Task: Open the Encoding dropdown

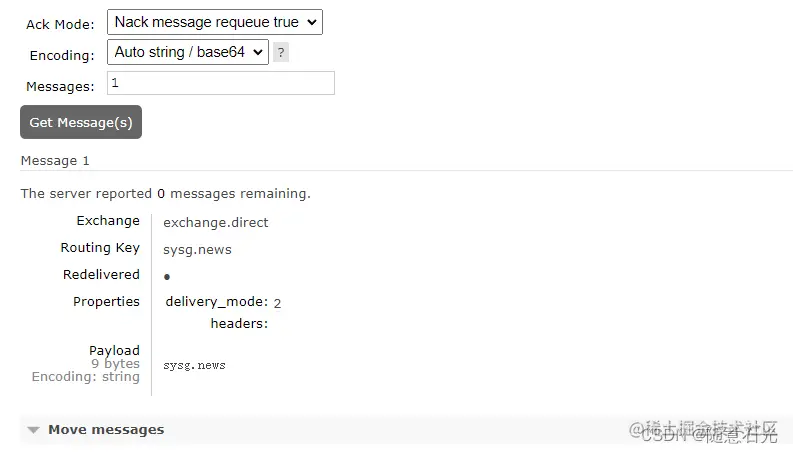Action: (x=188, y=52)
